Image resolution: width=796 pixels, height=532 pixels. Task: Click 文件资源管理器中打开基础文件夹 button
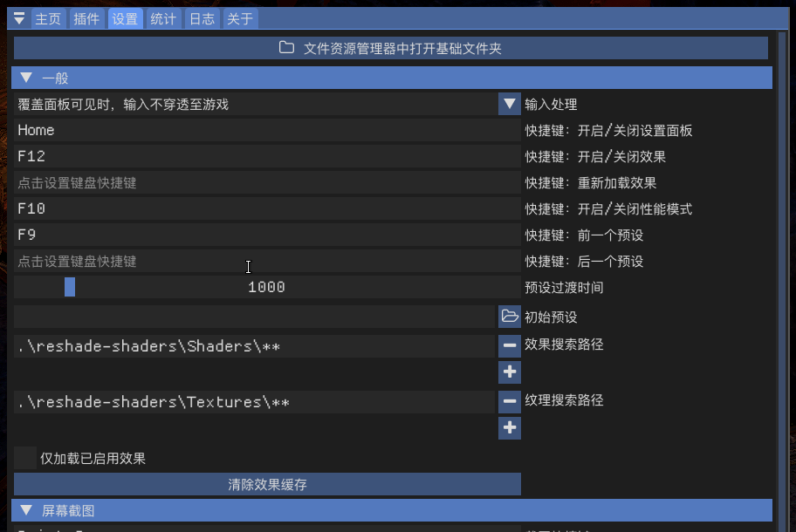pos(390,48)
